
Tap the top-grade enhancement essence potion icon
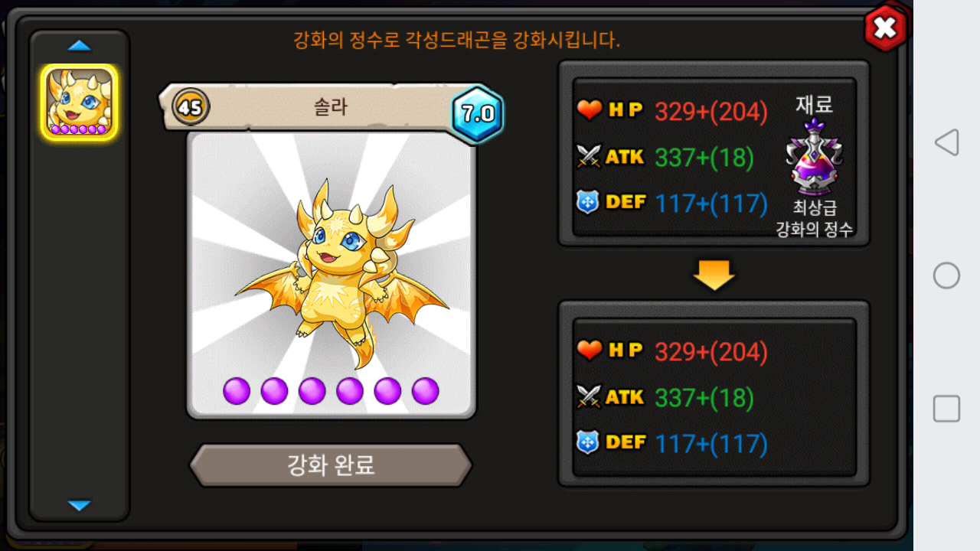(814, 158)
